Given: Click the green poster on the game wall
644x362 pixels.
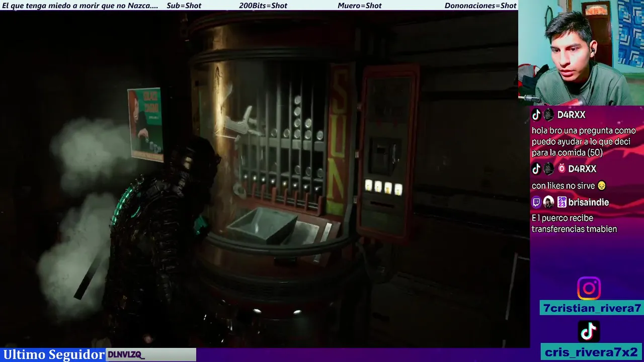Looking at the screenshot, I should pyautogui.click(x=145, y=124).
